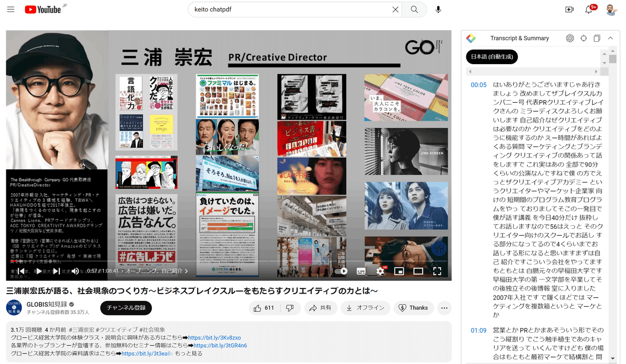Expand chapter title オープニング、自己紹介
This screenshot has width=626, height=364.
[x=156, y=271]
